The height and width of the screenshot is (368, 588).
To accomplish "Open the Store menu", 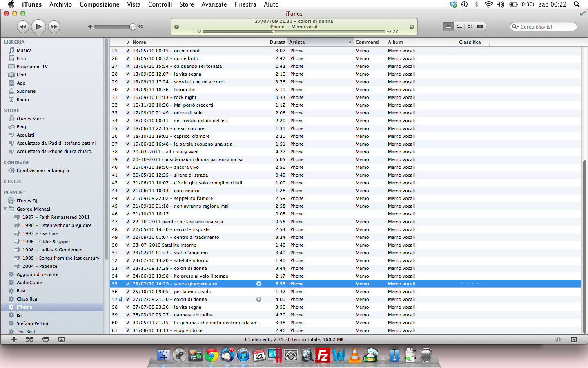I will click(x=187, y=4).
